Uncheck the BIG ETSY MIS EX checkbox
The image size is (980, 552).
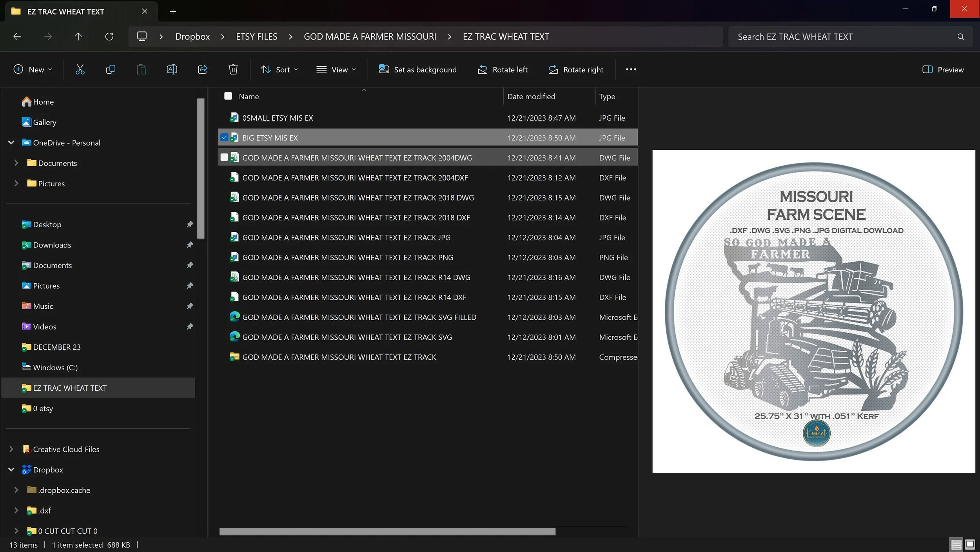point(224,138)
